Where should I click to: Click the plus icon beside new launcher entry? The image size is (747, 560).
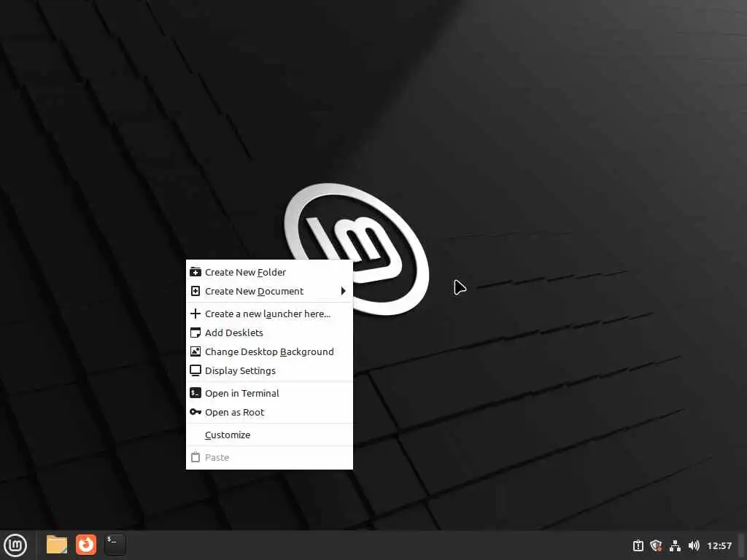click(x=196, y=314)
